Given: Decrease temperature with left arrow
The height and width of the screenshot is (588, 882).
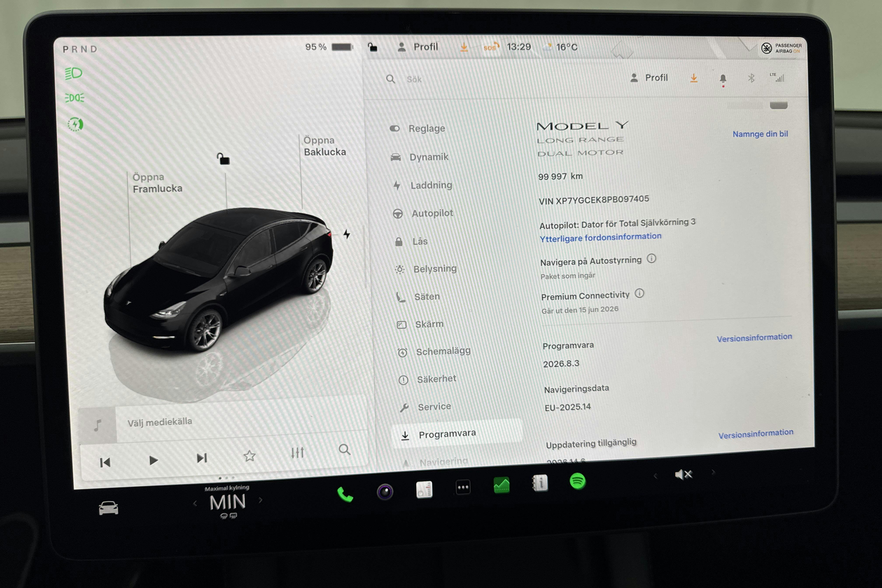Looking at the screenshot, I should [x=195, y=503].
